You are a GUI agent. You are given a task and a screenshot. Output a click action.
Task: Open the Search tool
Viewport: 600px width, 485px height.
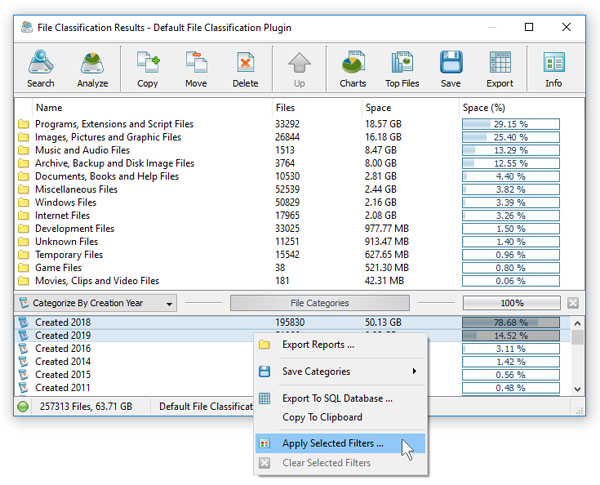pyautogui.click(x=41, y=69)
